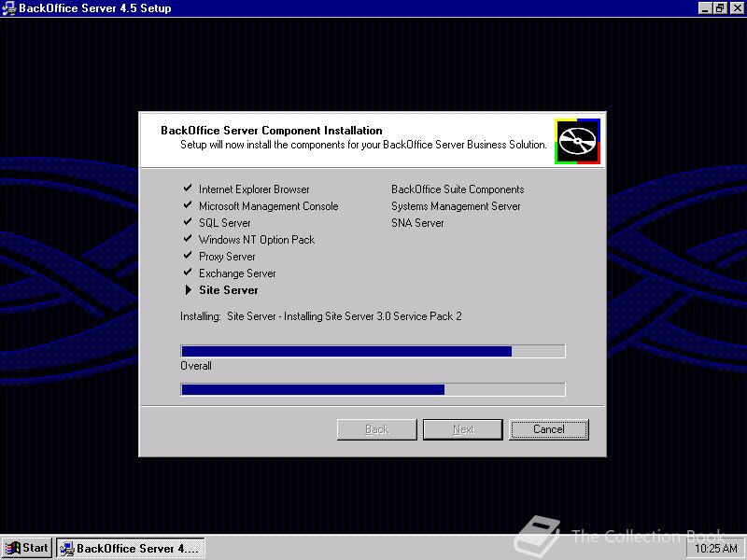
Task: Click the component installation progress bar
Action: [373, 352]
